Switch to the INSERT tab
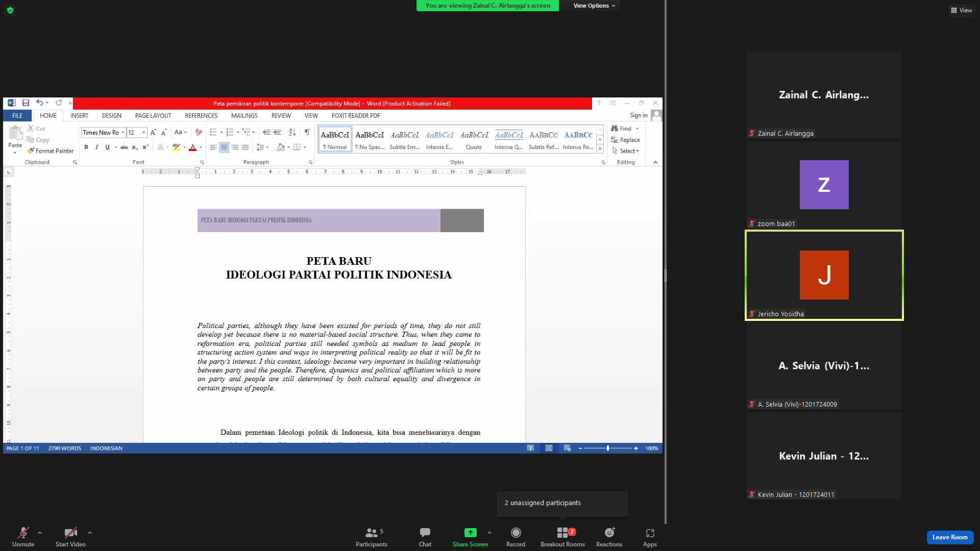Image resolution: width=980 pixels, height=551 pixels. point(79,116)
